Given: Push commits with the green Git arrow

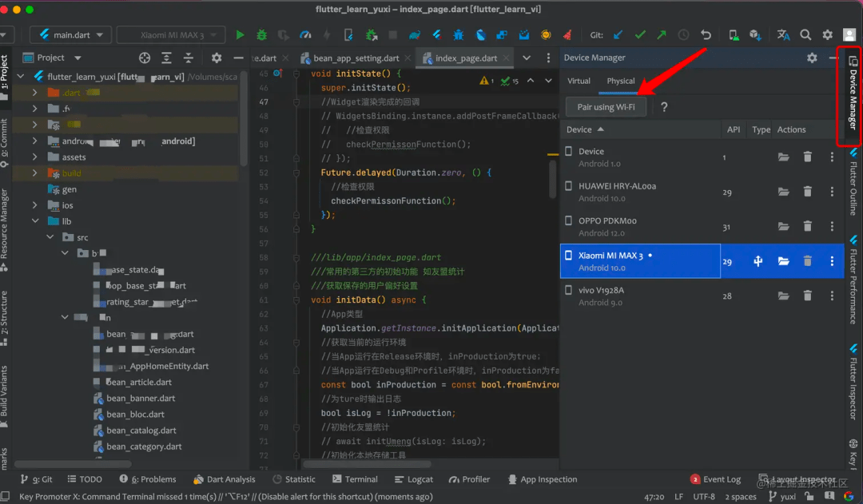Looking at the screenshot, I should click(x=662, y=34).
